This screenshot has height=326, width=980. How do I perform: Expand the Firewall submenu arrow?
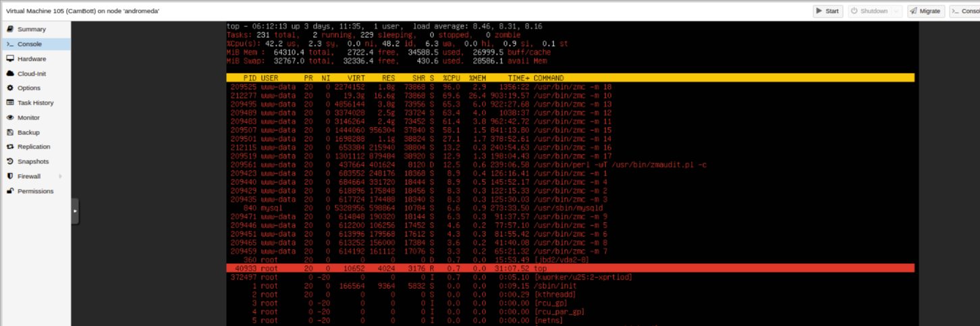click(61, 176)
